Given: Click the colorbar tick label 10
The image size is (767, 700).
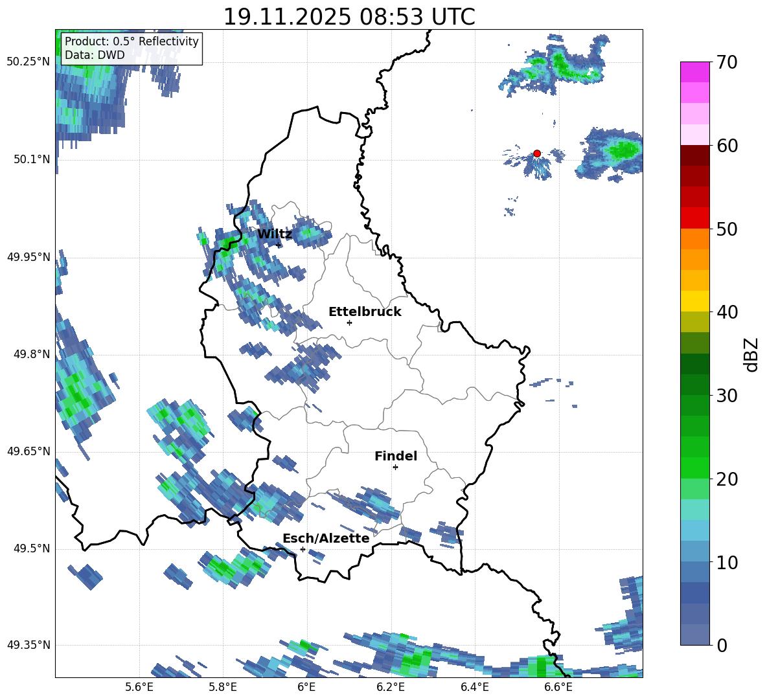Looking at the screenshot, I should (x=726, y=562).
